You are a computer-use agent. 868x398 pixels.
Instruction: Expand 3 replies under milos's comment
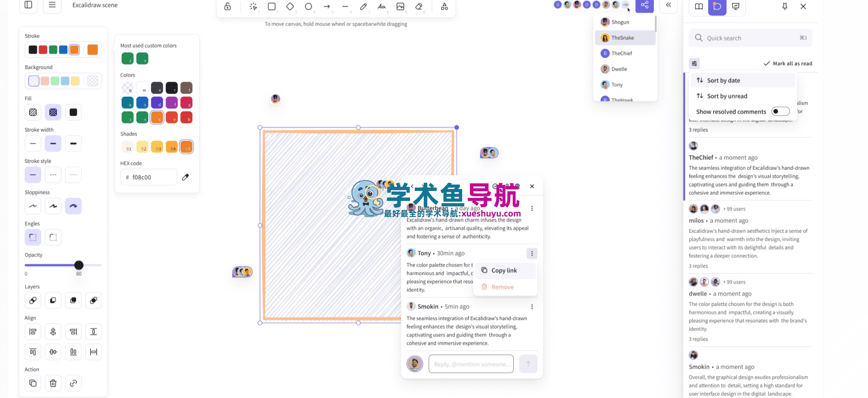tap(698, 266)
